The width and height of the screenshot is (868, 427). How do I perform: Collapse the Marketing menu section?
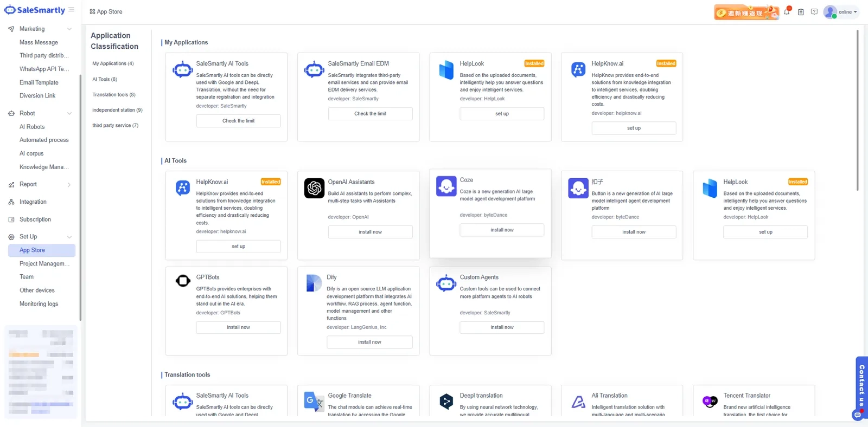[69, 29]
